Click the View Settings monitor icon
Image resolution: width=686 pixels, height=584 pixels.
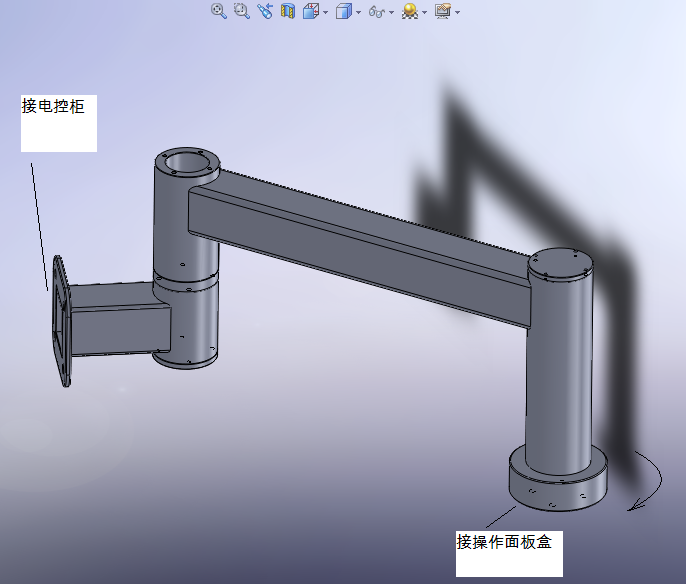pos(443,11)
